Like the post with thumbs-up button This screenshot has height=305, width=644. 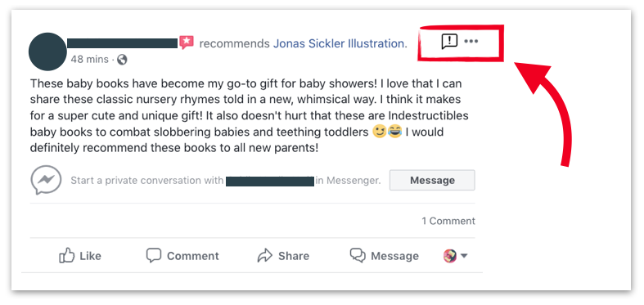(80, 256)
